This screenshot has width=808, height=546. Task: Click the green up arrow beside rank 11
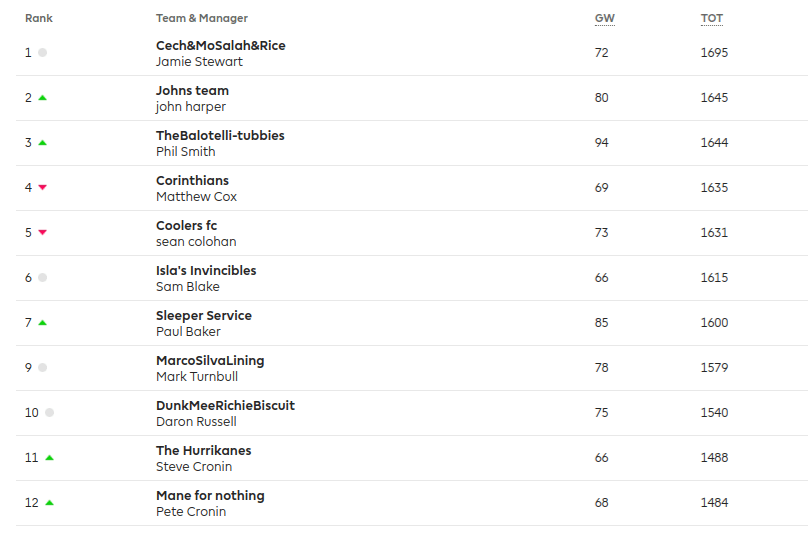49,458
